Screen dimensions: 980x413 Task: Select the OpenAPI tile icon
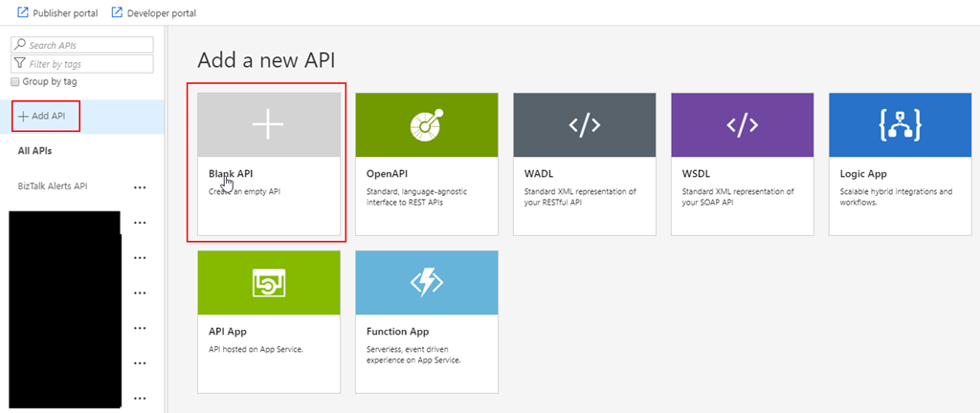[x=426, y=125]
